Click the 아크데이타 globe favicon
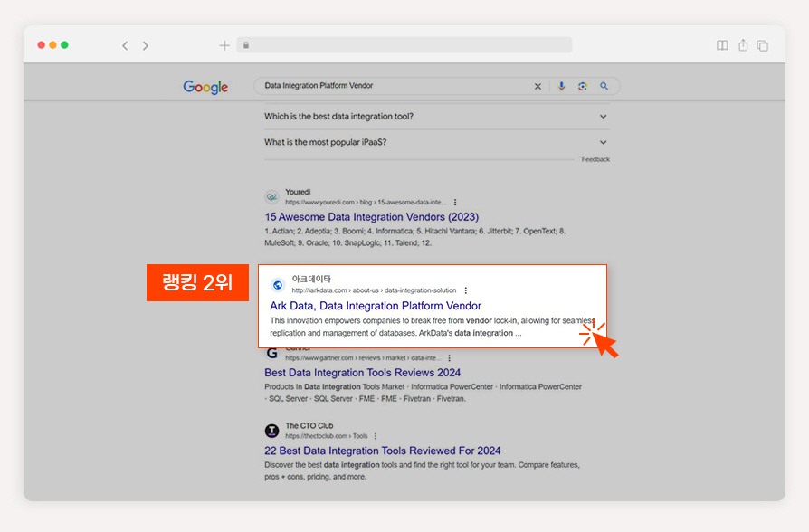 278,285
